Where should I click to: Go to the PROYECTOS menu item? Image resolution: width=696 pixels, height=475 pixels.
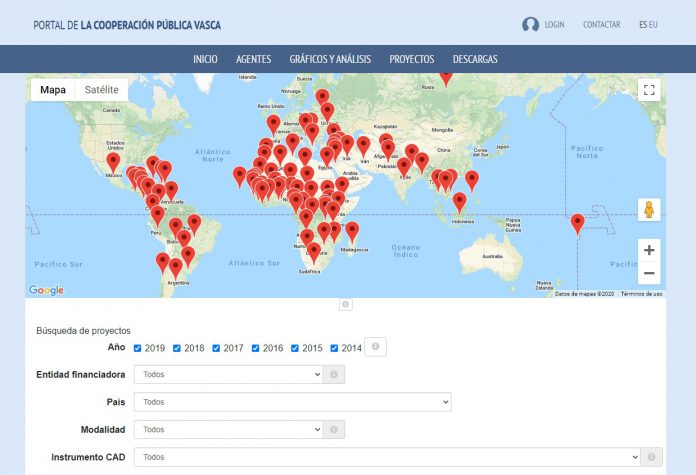pos(411,59)
